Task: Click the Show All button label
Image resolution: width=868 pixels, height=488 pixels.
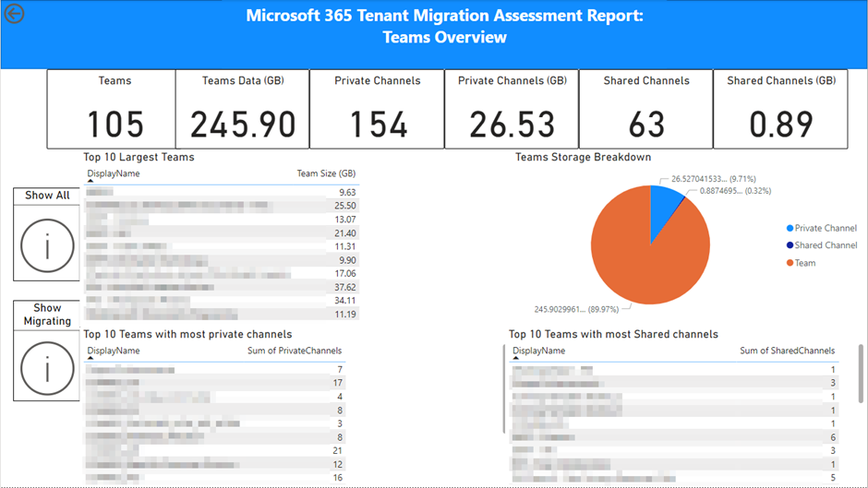Action: 47,196
